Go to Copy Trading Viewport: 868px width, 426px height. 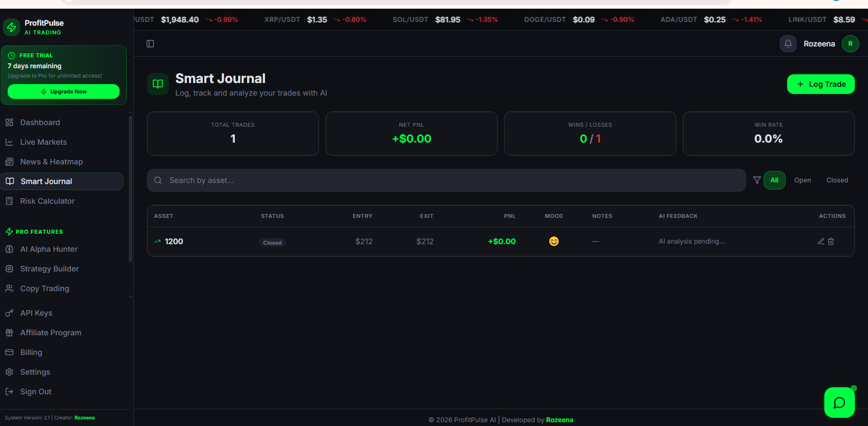[62, 288]
